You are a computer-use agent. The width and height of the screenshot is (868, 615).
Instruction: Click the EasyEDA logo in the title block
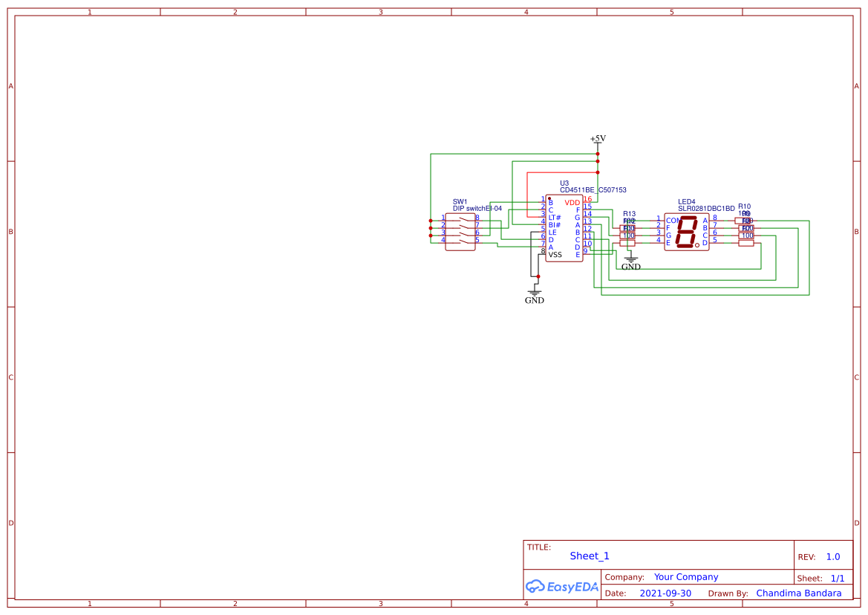coord(562,587)
